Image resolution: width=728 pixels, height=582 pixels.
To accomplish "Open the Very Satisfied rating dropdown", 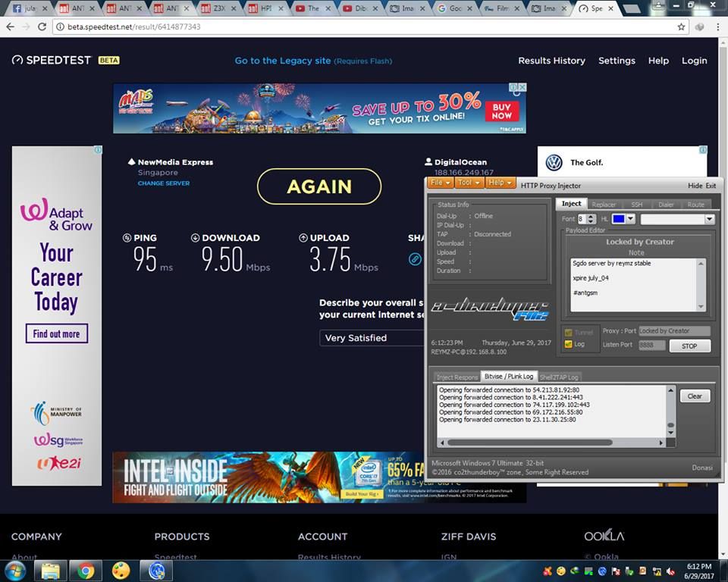I will tap(372, 338).
